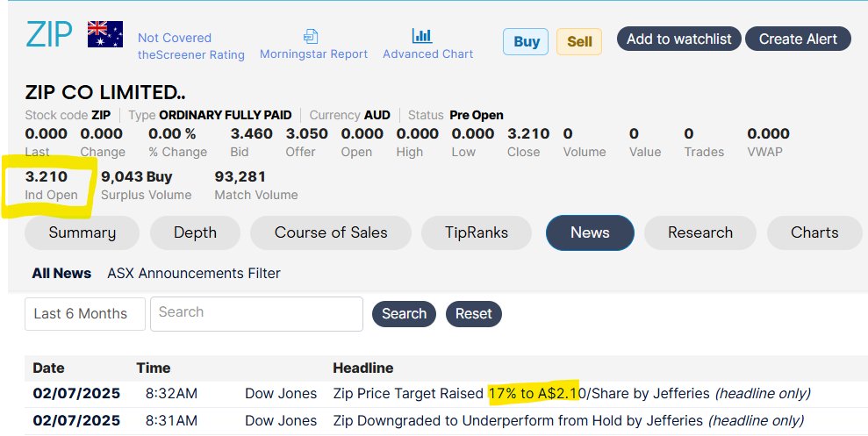Click the 9,043 Buy Surplus Volume value
868x436 pixels.
(x=137, y=177)
